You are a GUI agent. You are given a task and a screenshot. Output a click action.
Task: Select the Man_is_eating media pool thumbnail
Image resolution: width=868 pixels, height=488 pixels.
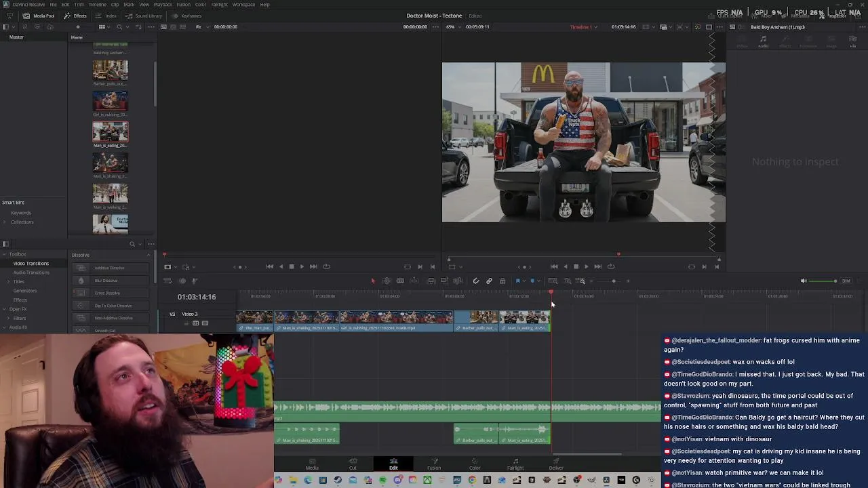(x=110, y=131)
